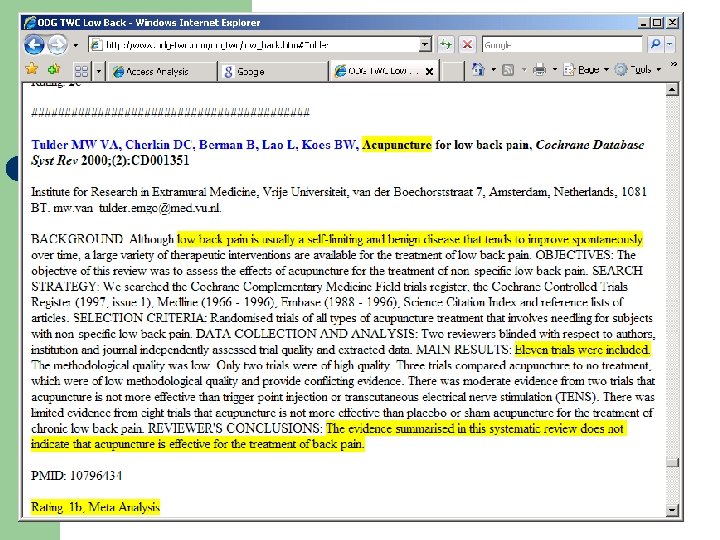Screen dimensions: 720x540
Task: Refresh the page with green arrows icon
Action: (445, 45)
